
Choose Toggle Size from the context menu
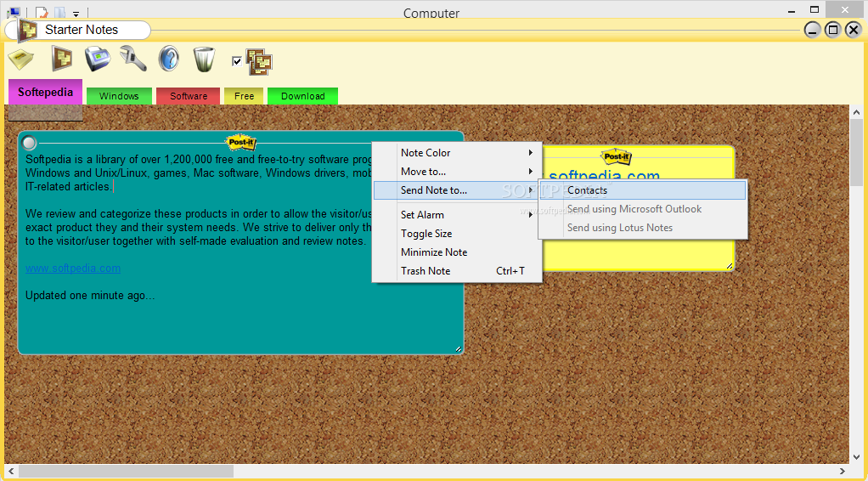[457, 234]
